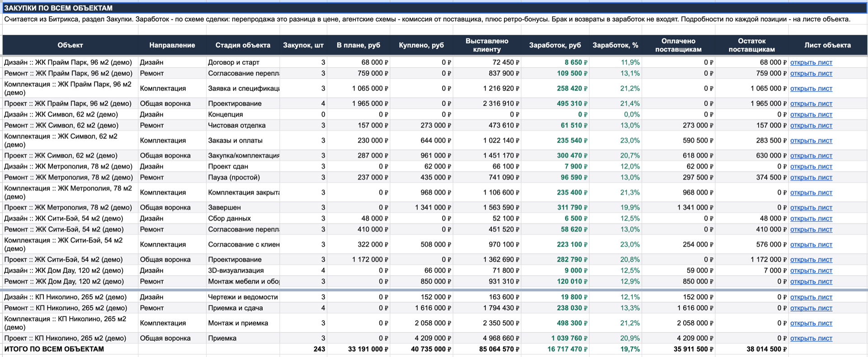868x357 pixels.
Task: Open sheet link for Комплектация ЖК Символ
Action: (x=811, y=141)
